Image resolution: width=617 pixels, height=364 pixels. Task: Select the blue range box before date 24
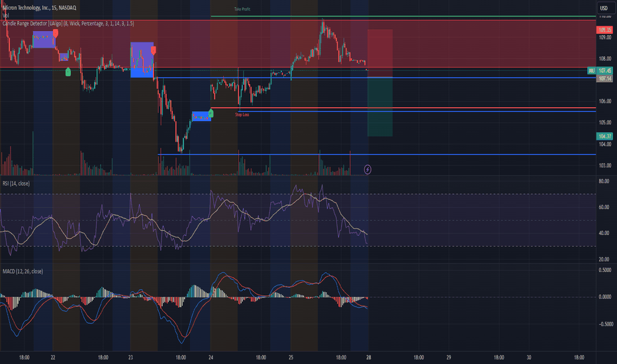[x=201, y=116]
